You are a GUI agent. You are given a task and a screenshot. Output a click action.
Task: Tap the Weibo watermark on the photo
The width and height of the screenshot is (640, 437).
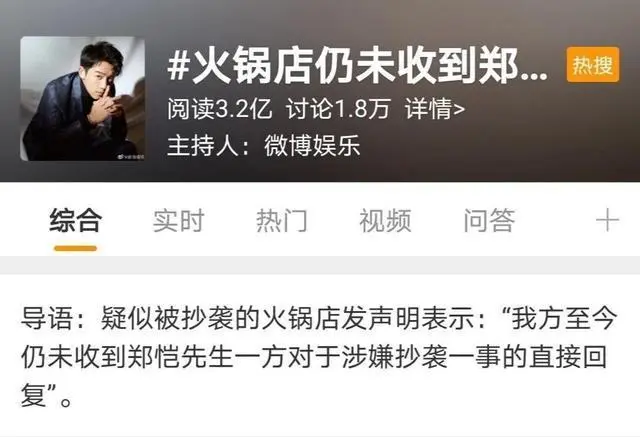[131, 156]
